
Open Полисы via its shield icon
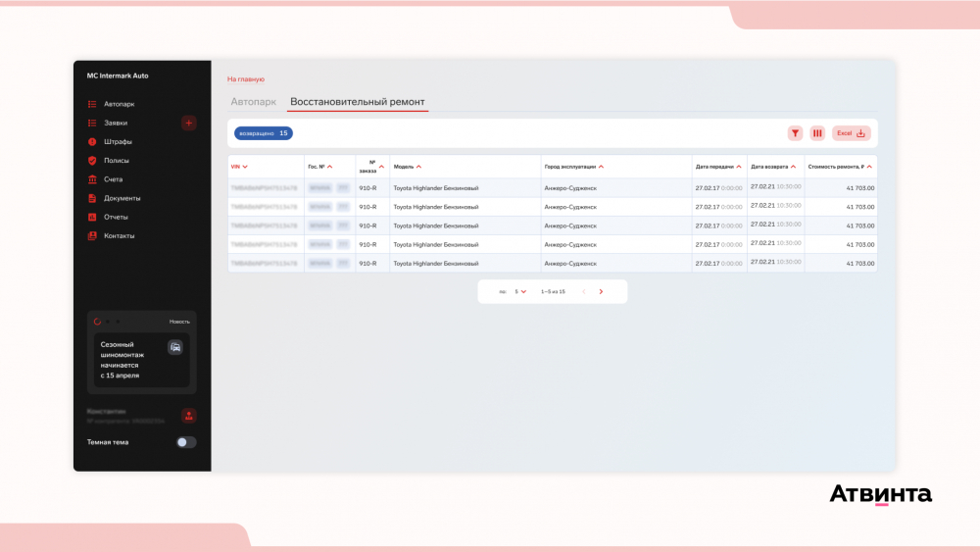(x=92, y=161)
